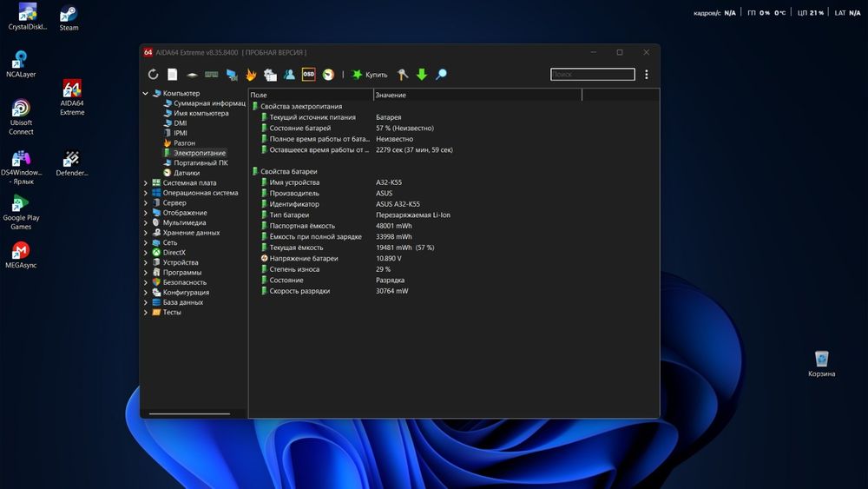Open the NCALayer desktop icon

click(21, 63)
